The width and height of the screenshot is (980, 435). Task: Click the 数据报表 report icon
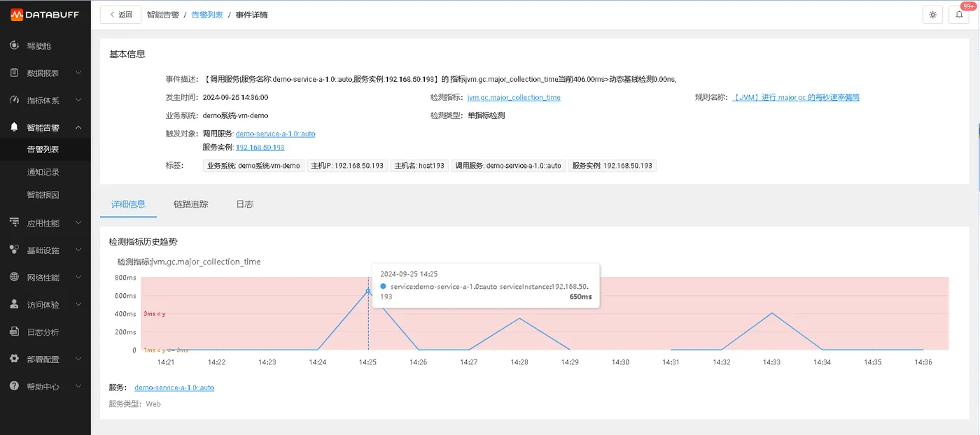click(x=14, y=73)
